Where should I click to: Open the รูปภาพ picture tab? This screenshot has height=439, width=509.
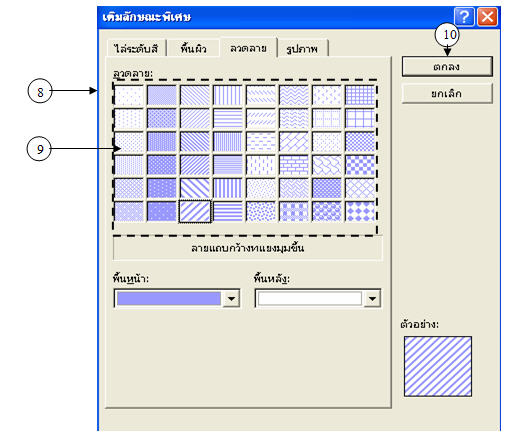pyautogui.click(x=302, y=49)
